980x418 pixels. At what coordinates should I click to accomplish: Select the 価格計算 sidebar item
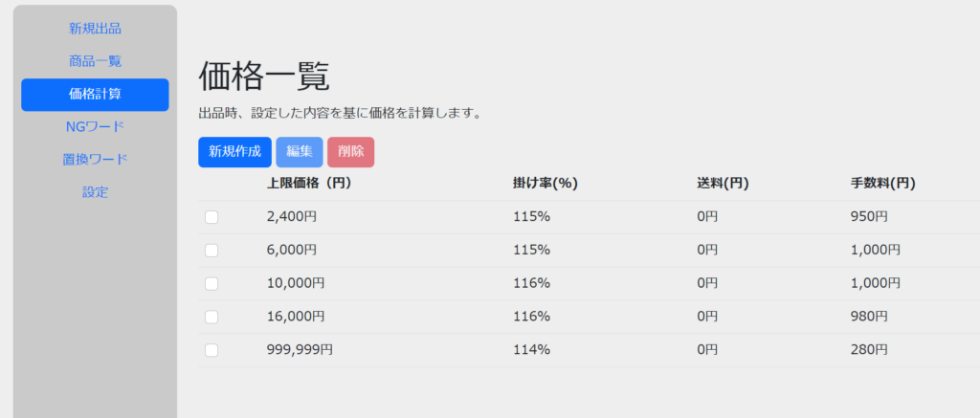[x=95, y=94]
